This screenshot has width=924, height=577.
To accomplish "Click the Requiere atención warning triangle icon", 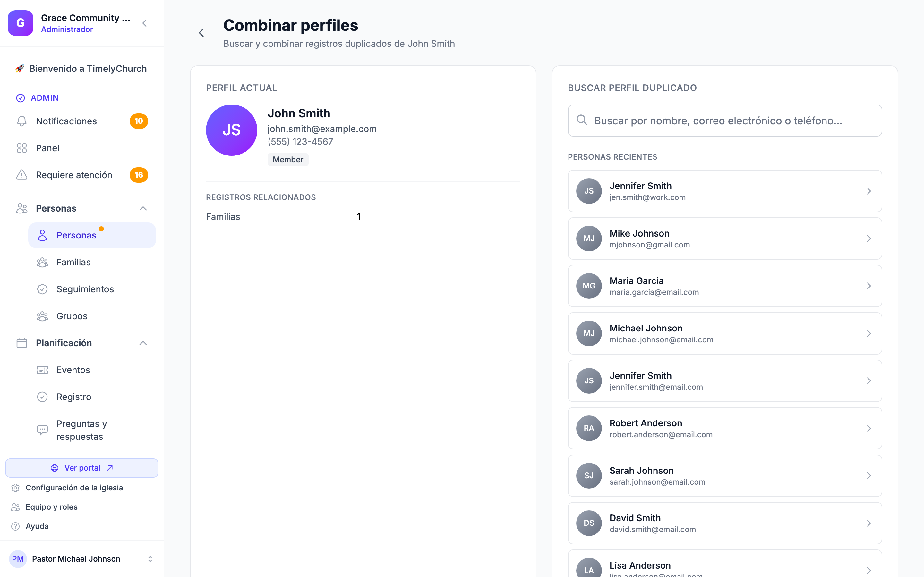I will [22, 175].
